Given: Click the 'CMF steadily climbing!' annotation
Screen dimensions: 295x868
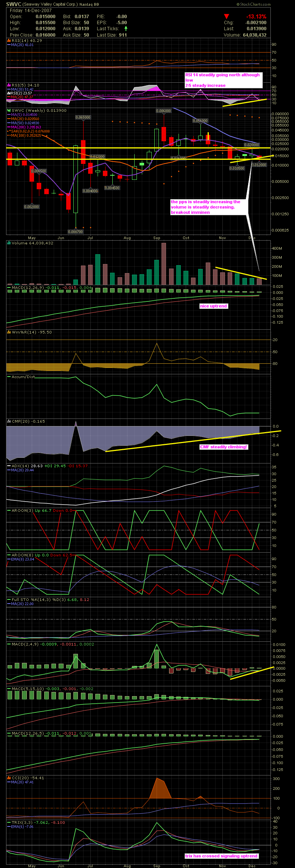Looking at the screenshot, I should tap(224, 447).
